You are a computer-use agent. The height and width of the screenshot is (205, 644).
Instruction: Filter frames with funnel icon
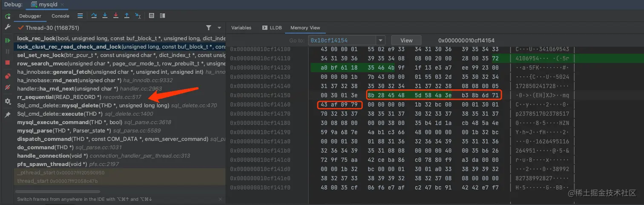(209, 28)
